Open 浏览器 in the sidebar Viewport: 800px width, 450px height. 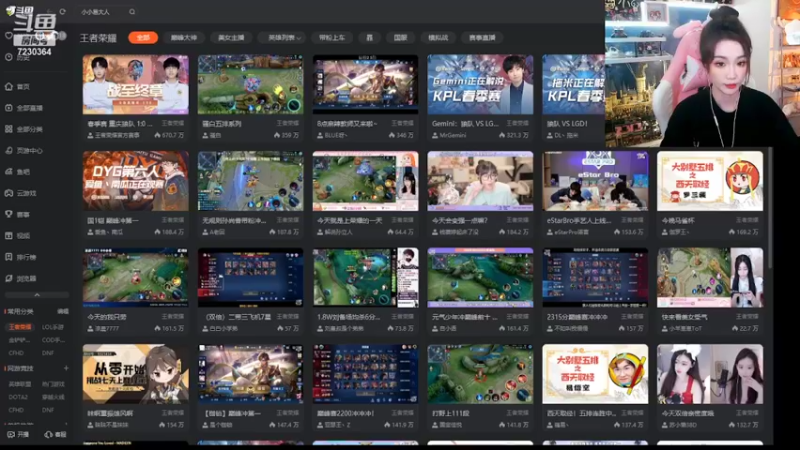click(x=21, y=279)
